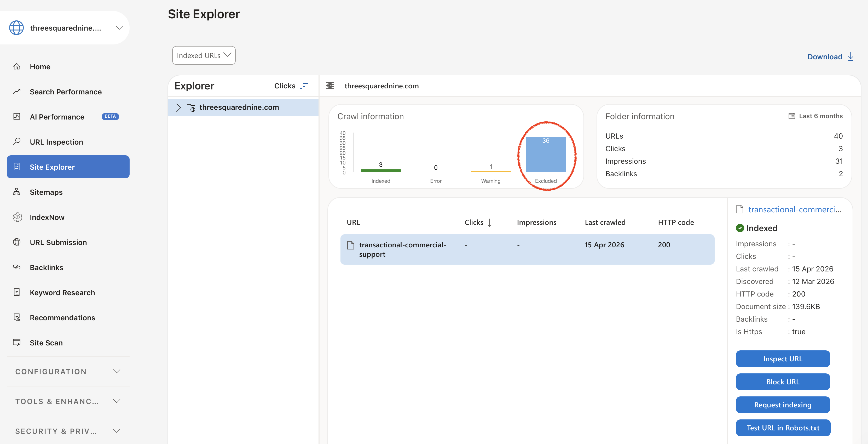Click the Home house icon
This screenshot has height=444, width=868.
pos(17,66)
